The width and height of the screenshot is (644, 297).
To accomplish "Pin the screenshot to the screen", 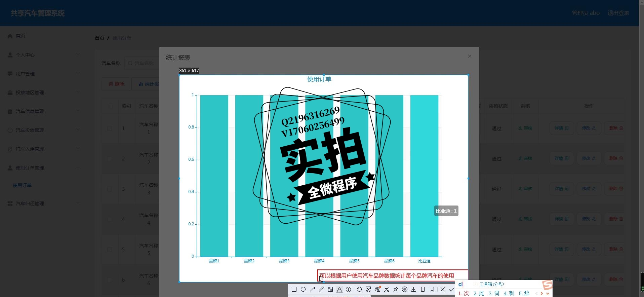I will pyautogui.click(x=396, y=289).
